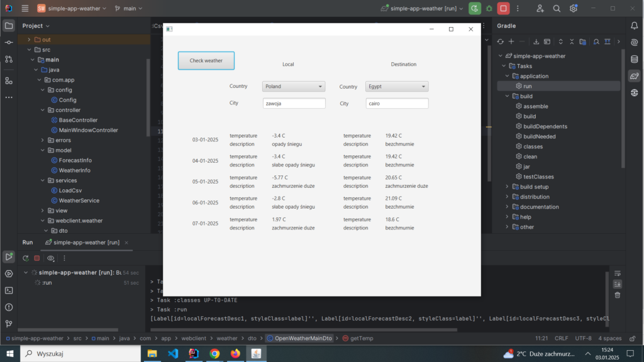Open the main branch menu
This screenshot has height=362, width=644.
point(129,8)
